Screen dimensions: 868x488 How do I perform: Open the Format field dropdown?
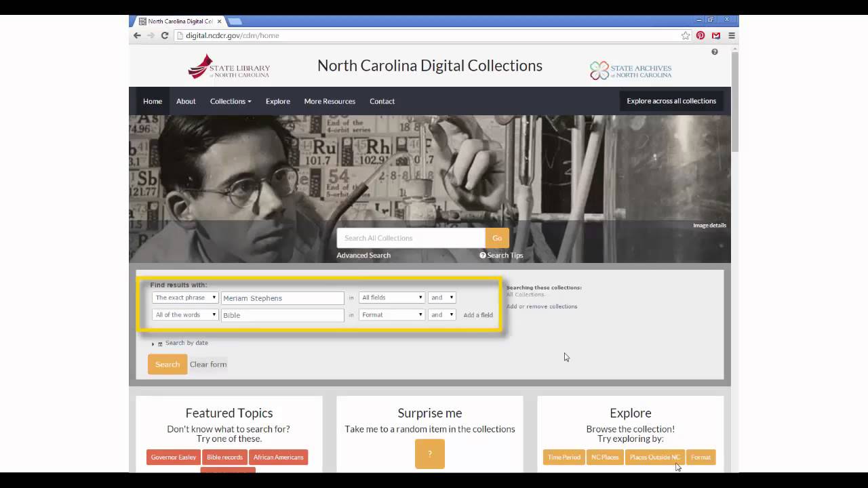392,314
